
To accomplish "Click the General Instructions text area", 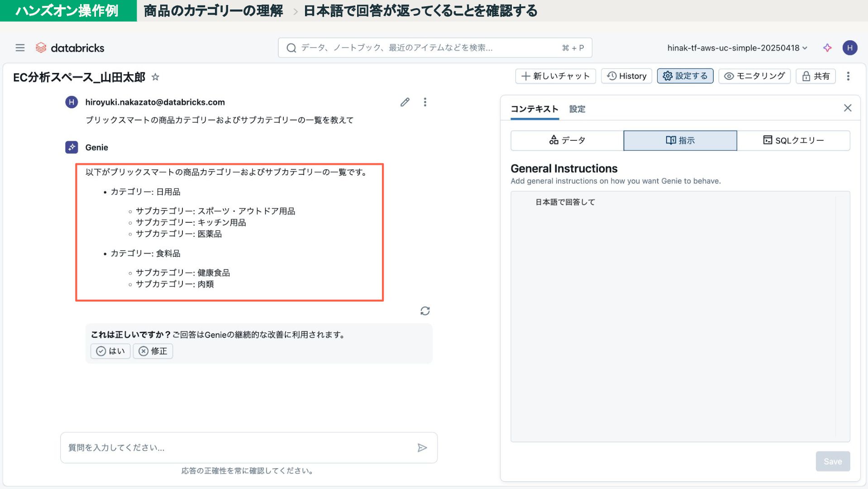I will [x=680, y=316].
